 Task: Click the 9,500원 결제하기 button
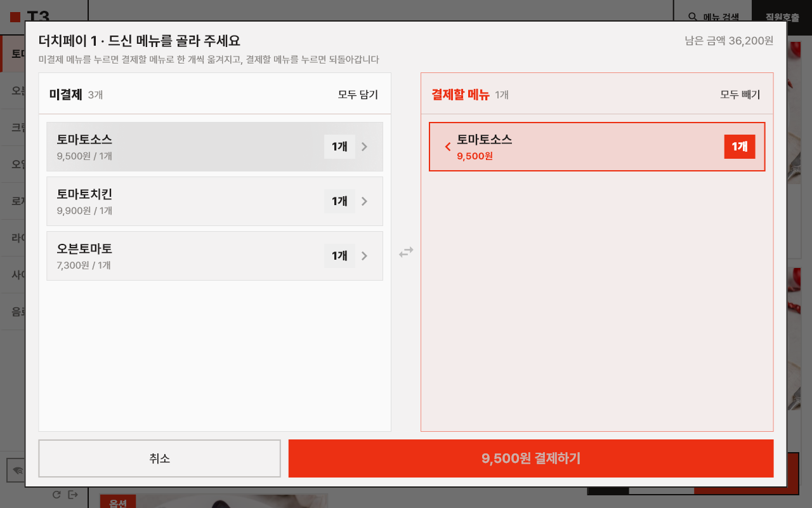click(531, 458)
